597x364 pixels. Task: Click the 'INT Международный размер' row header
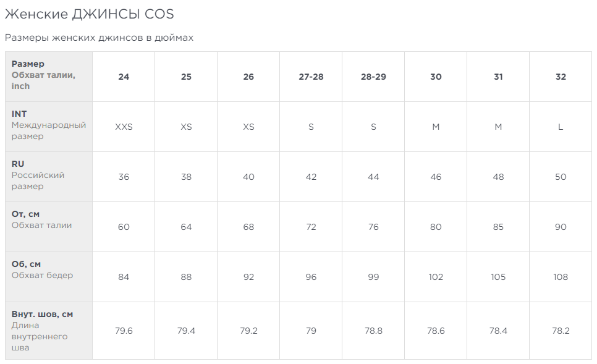48,125
